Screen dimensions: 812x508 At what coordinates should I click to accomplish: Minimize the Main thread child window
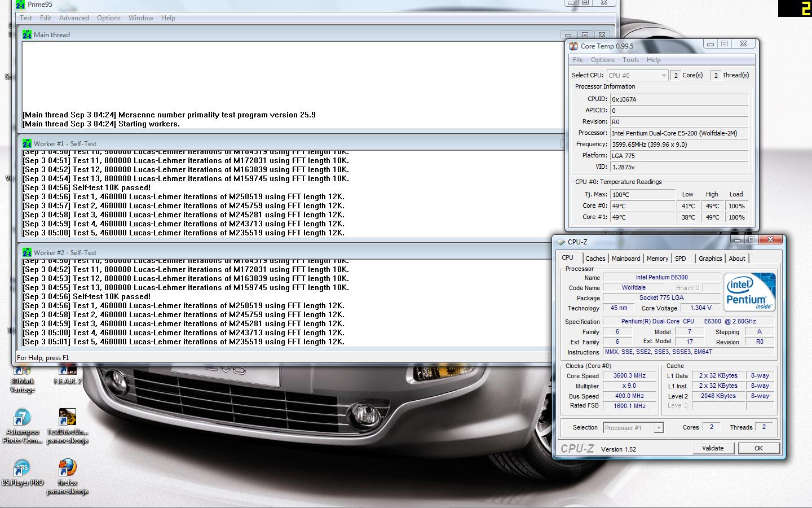(568, 35)
